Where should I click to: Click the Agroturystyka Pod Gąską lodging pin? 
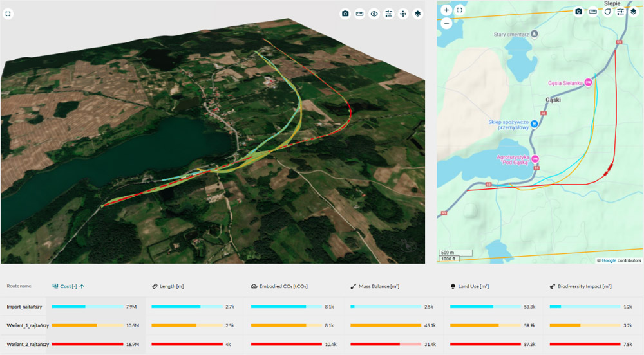click(535, 159)
